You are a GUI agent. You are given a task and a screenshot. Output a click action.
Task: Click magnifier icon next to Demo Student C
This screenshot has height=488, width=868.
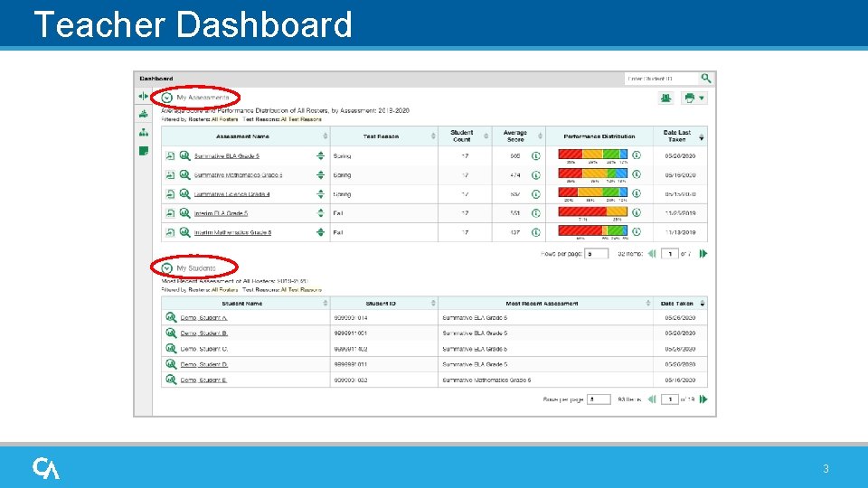[171, 348]
